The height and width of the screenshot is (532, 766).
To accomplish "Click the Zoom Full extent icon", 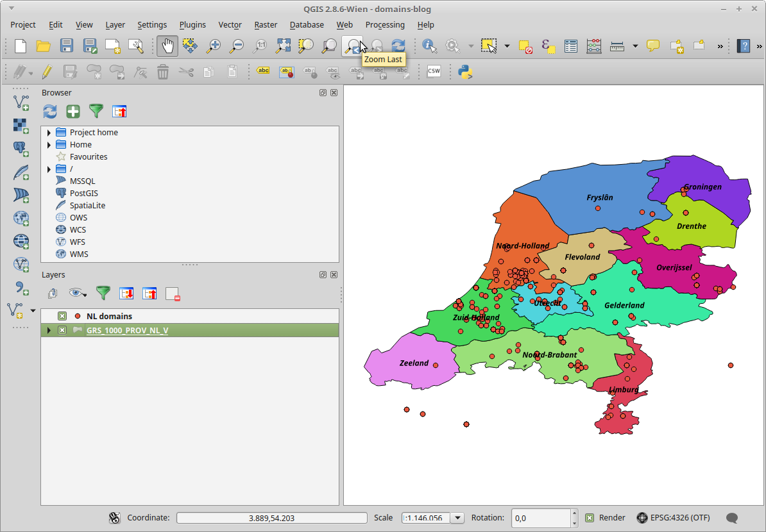I will [x=283, y=46].
